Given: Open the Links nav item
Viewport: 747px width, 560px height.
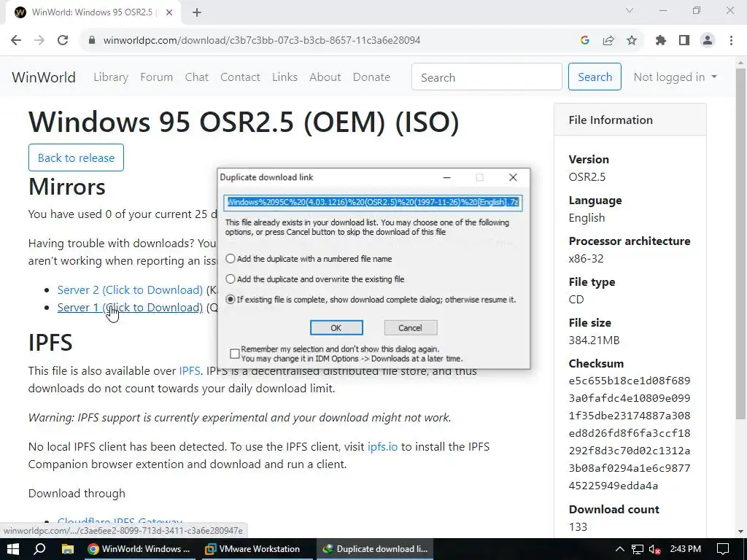Looking at the screenshot, I should tap(285, 77).
